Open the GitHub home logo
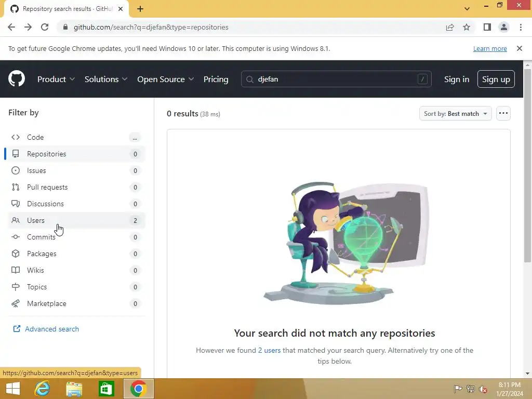Screen dimensions: 532x399 [x=17, y=79]
